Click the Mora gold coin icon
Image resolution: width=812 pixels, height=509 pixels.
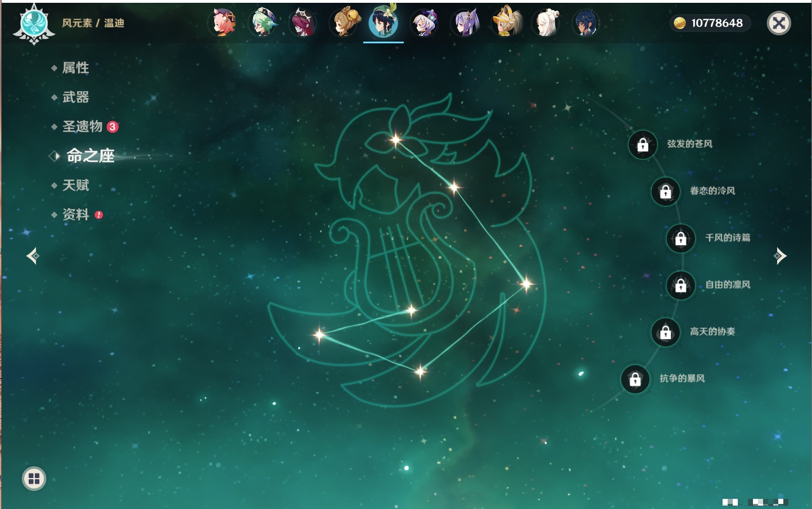pyautogui.click(x=680, y=23)
